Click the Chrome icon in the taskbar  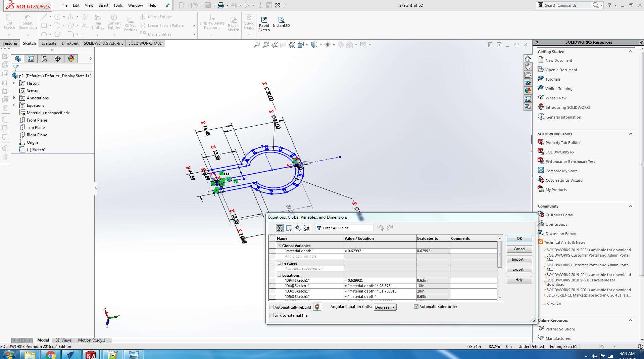(x=50, y=355)
